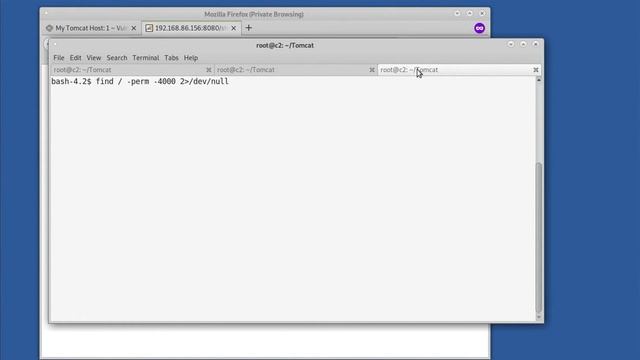Click the bash-4.2$ prompt text
This screenshot has width=640, height=360.
[x=71, y=82]
